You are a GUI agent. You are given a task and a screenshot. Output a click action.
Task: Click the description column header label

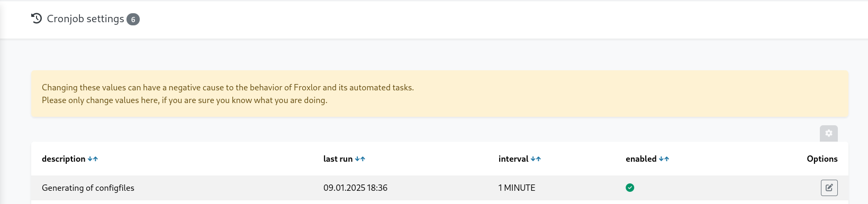[x=64, y=159]
